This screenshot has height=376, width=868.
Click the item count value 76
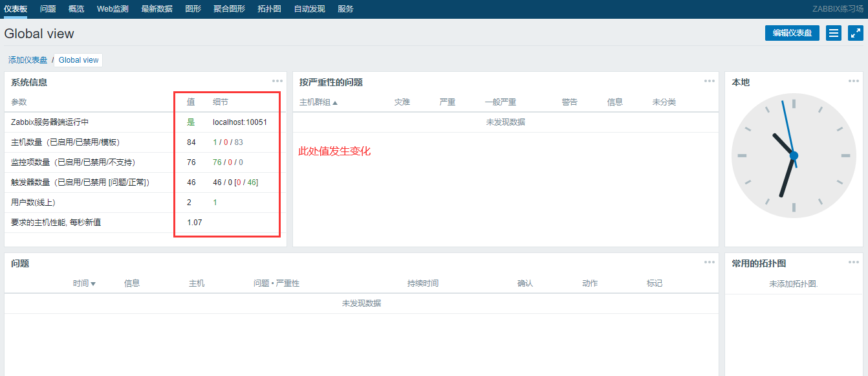tap(191, 162)
